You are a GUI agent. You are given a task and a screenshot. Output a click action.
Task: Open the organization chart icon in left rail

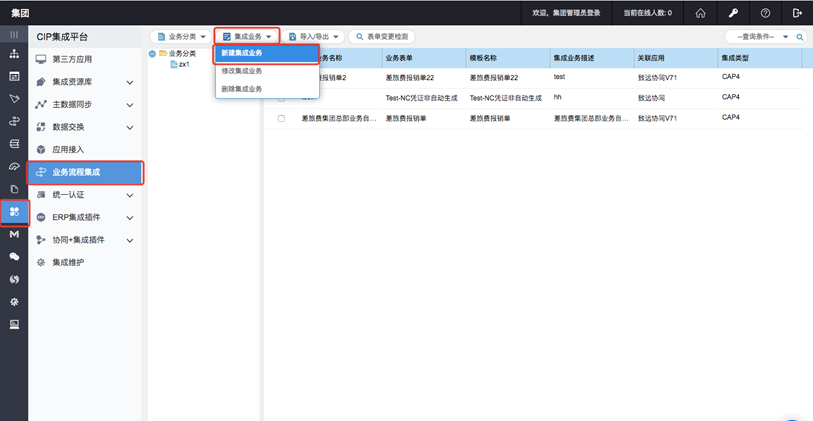click(15, 53)
